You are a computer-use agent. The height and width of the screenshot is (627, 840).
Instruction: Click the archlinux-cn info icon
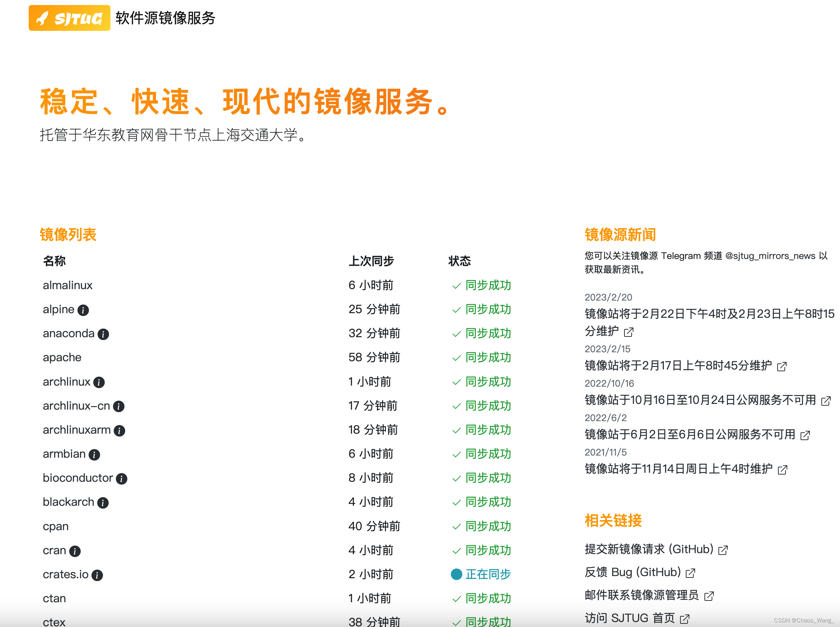(119, 406)
